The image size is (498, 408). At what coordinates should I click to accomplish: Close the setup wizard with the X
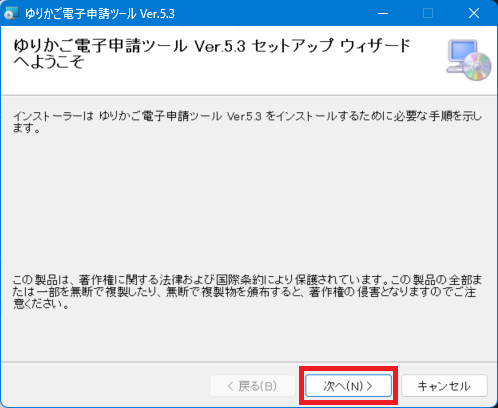pos(474,13)
